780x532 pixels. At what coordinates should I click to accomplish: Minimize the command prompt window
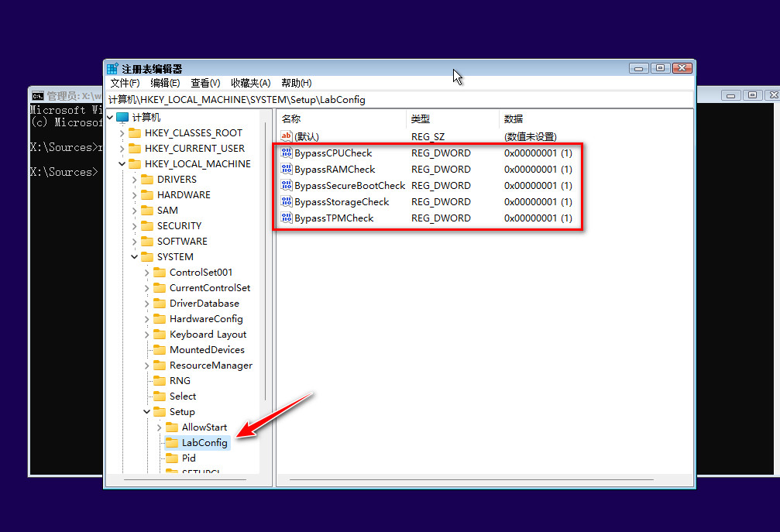tap(730, 95)
